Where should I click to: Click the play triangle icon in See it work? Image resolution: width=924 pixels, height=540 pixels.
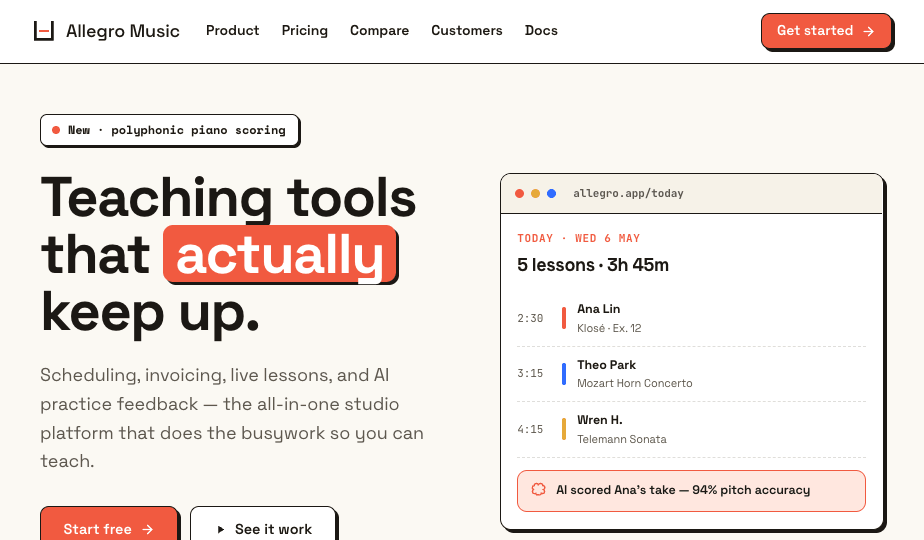click(x=221, y=529)
